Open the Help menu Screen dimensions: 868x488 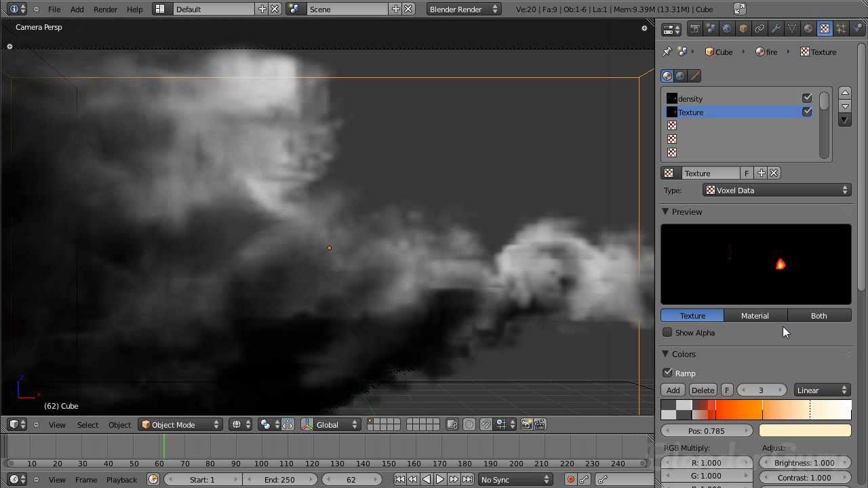[x=134, y=9]
